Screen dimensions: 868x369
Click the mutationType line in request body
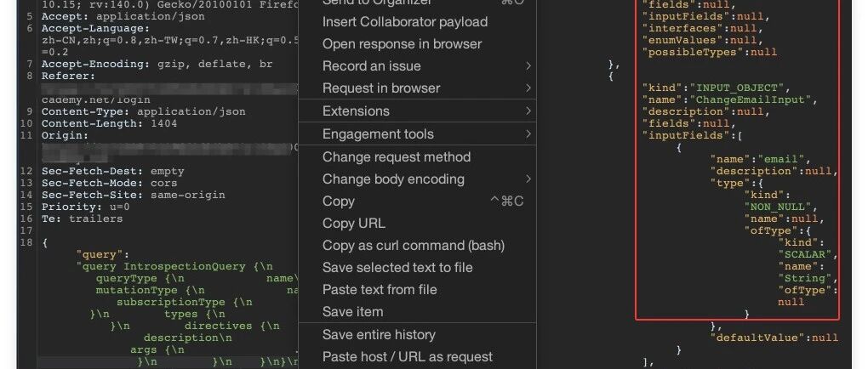point(197,291)
